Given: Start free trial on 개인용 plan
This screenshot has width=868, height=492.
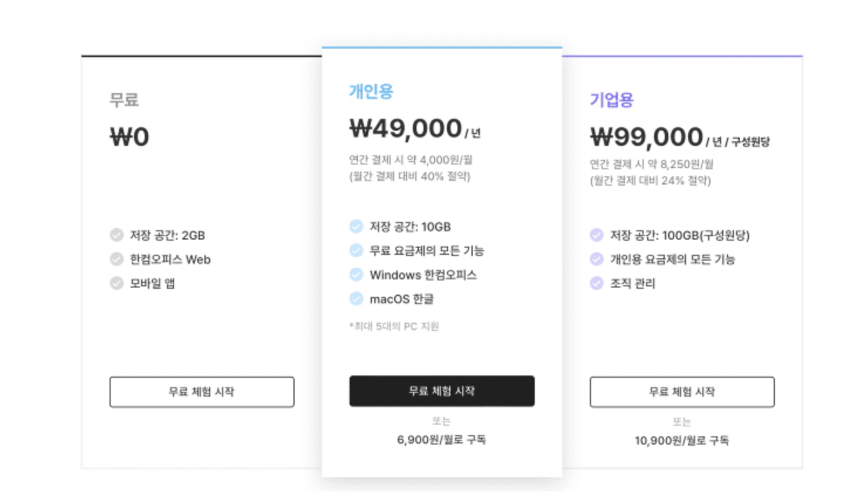Looking at the screenshot, I should (x=442, y=391).
